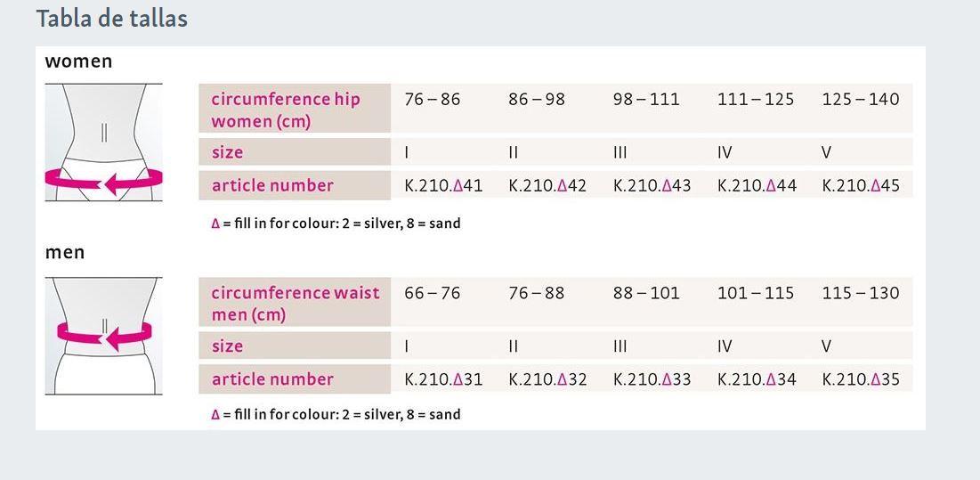980x480 pixels.
Task: Click women's article number K.210.Δ41
Action: [443, 185]
